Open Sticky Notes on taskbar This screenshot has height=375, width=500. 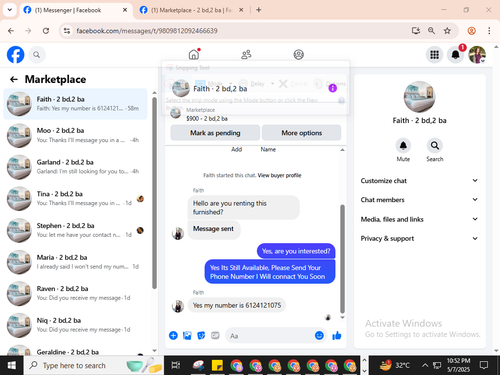tap(217, 365)
